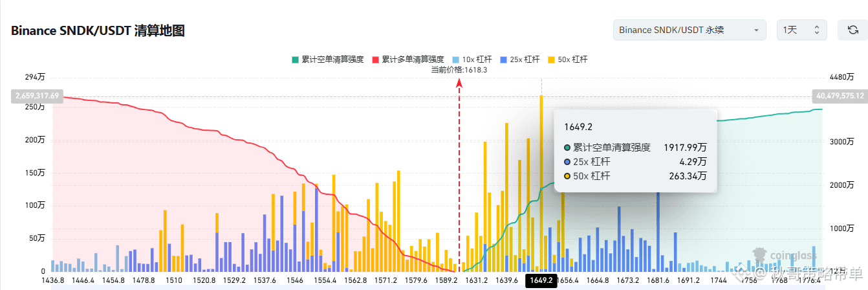Screen dimensions: 868x290
Task: Click the 1589.2 x-axis label
Action: pyautogui.click(x=446, y=280)
